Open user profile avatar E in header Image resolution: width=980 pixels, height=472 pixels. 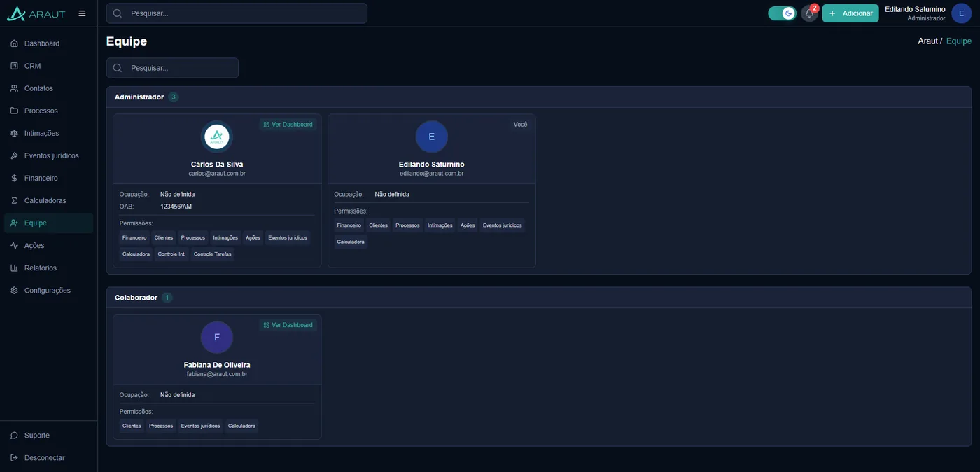coord(961,13)
